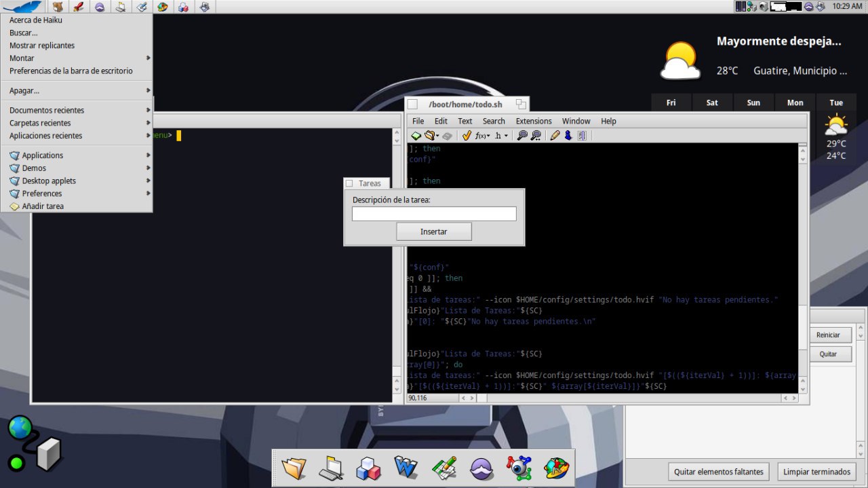The height and width of the screenshot is (488, 868).
Task: Open the computer monitor icon in bottom dock
Action: coord(331,468)
